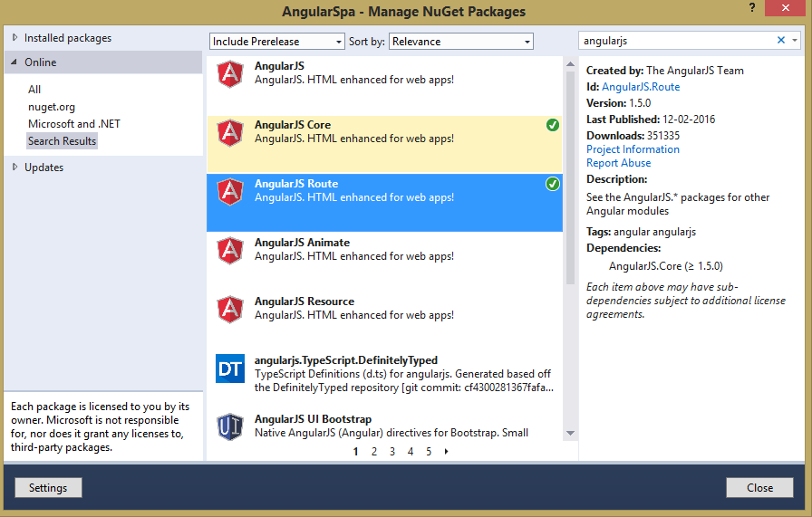This screenshot has width=812, height=517.
Task: Select the angularjs.TypeScript.DefinitelyTyped package title
Action: pyautogui.click(x=346, y=359)
